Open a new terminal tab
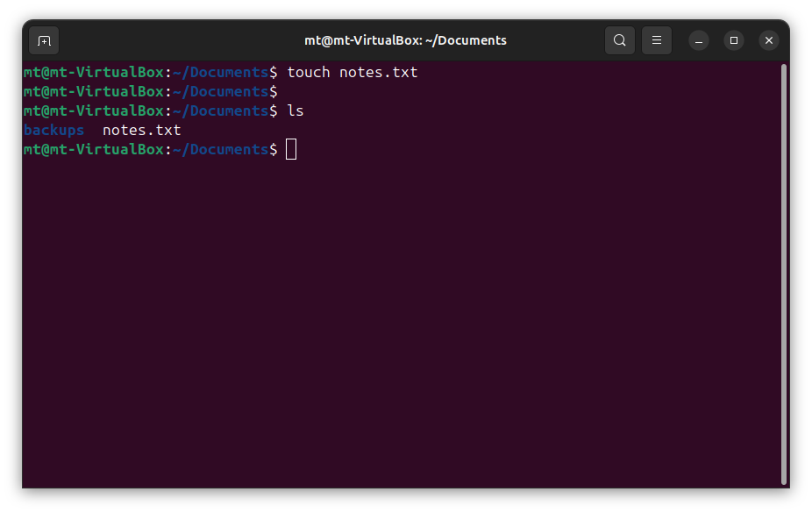The height and width of the screenshot is (513, 812). pyautogui.click(x=44, y=40)
